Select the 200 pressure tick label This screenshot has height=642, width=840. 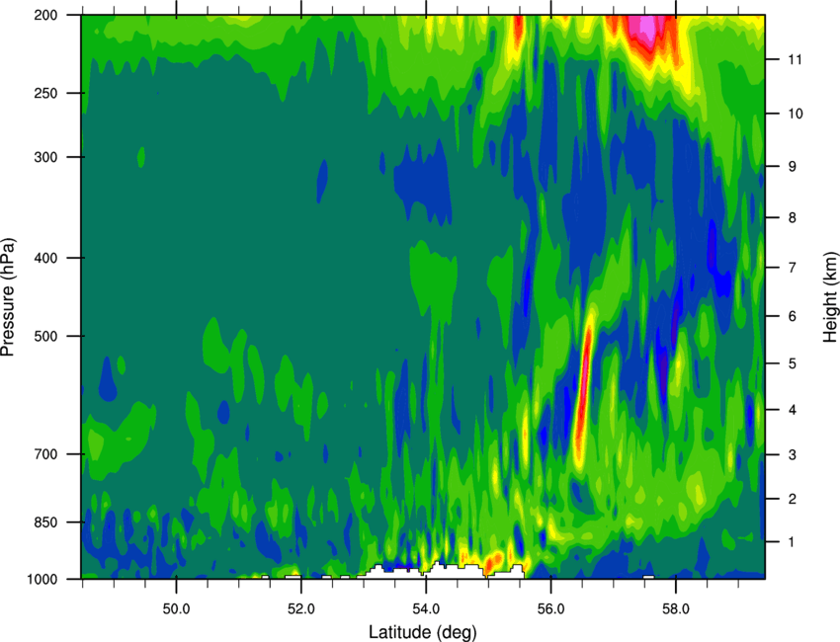(x=46, y=15)
